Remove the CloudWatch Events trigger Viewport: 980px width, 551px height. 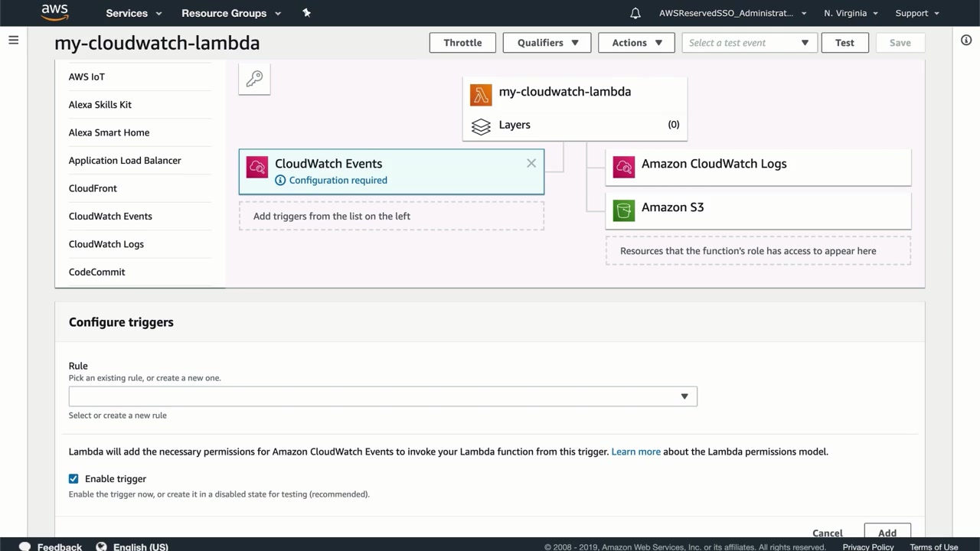[x=531, y=163]
